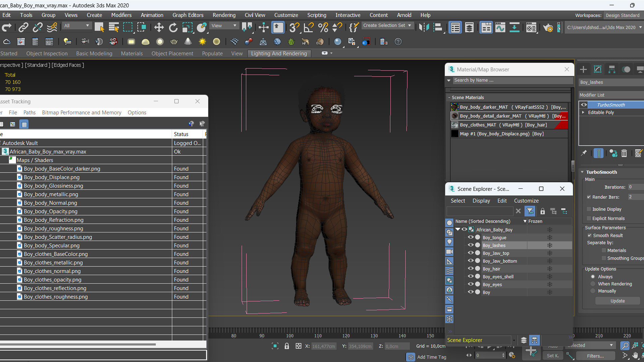The image size is (644, 362).
Task: Uncheck the Smooth Result checkbox
Action: [x=589, y=235]
